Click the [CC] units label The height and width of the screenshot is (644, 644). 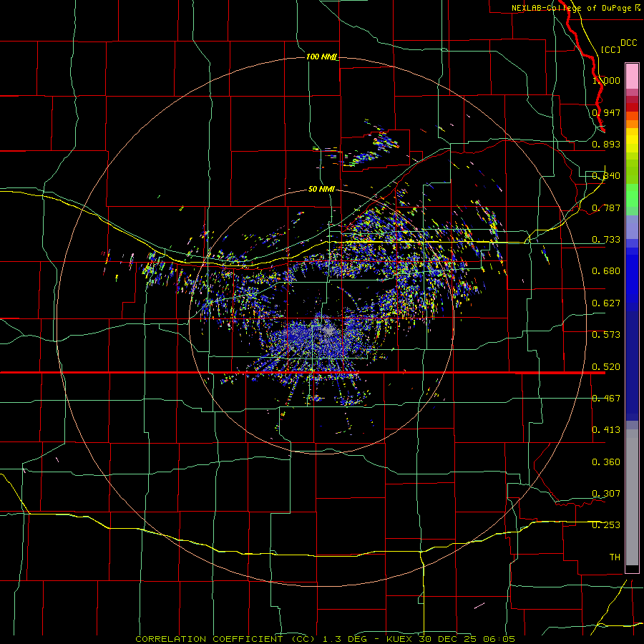(x=610, y=49)
